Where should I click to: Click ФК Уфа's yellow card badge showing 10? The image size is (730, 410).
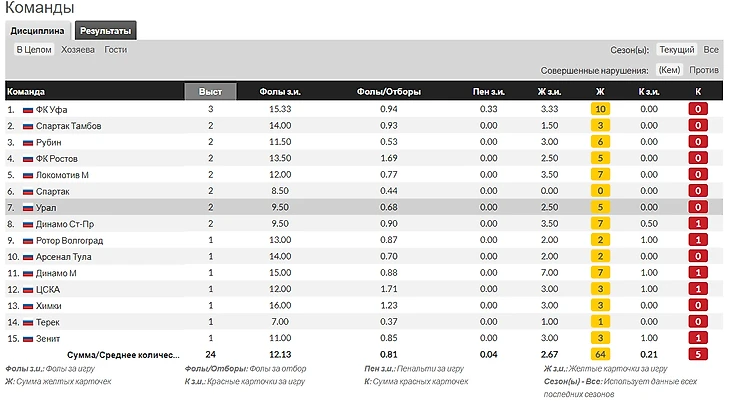click(x=600, y=109)
